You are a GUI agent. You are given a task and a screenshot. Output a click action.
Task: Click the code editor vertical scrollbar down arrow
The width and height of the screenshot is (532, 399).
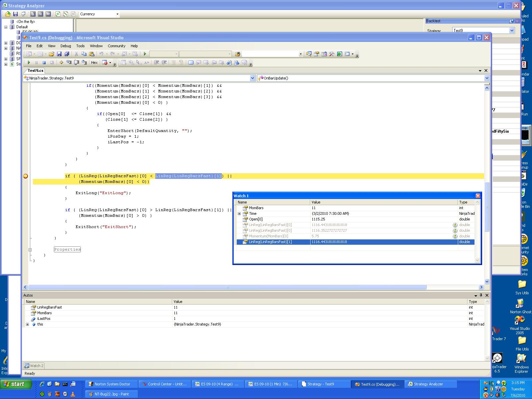click(487, 282)
